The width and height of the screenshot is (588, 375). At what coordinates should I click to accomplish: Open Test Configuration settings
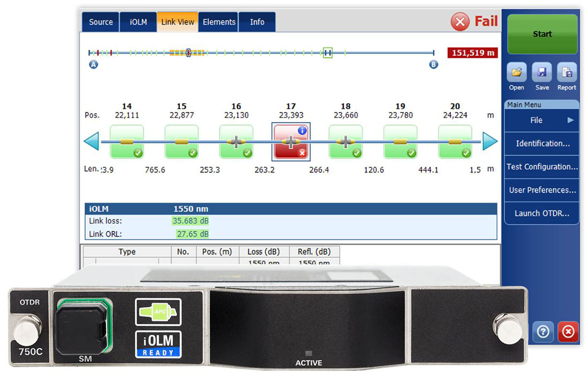click(541, 167)
